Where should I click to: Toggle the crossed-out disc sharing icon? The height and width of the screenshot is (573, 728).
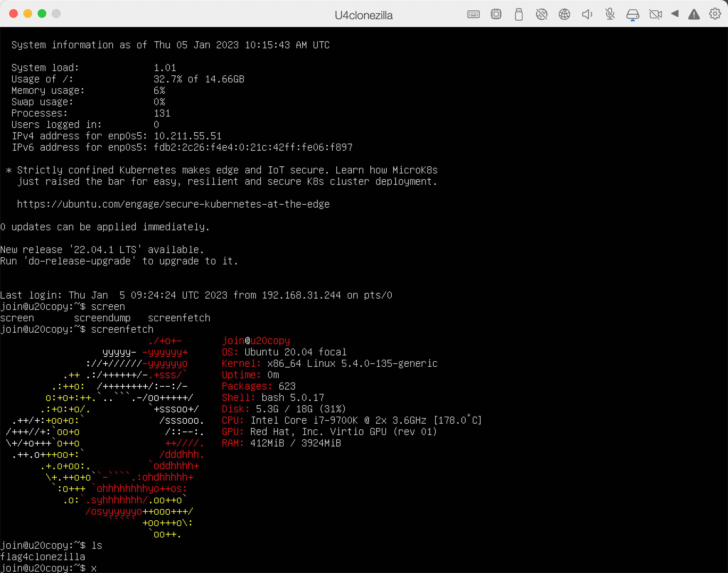coord(541,15)
